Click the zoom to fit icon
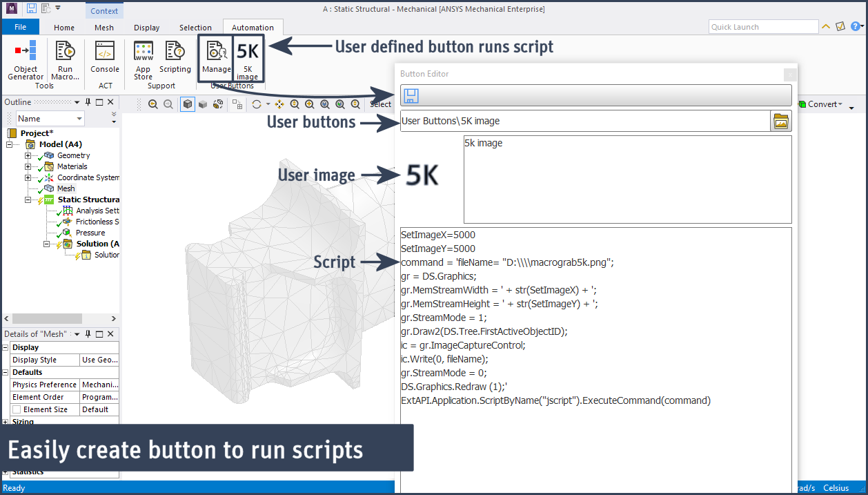The width and height of the screenshot is (868, 495). [x=340, y=104]
